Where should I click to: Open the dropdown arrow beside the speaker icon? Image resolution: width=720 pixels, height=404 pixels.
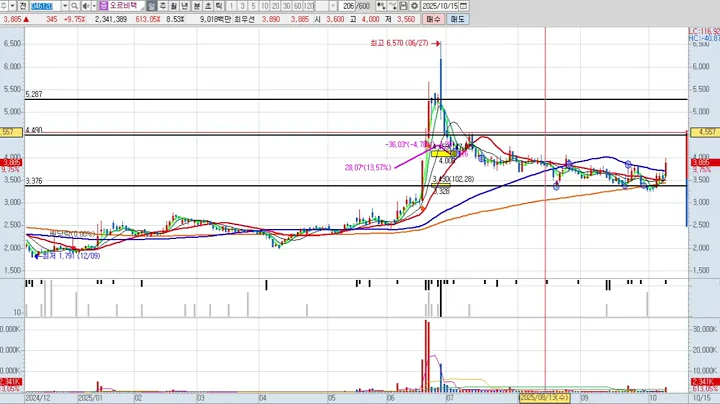[x=94, y=6]
